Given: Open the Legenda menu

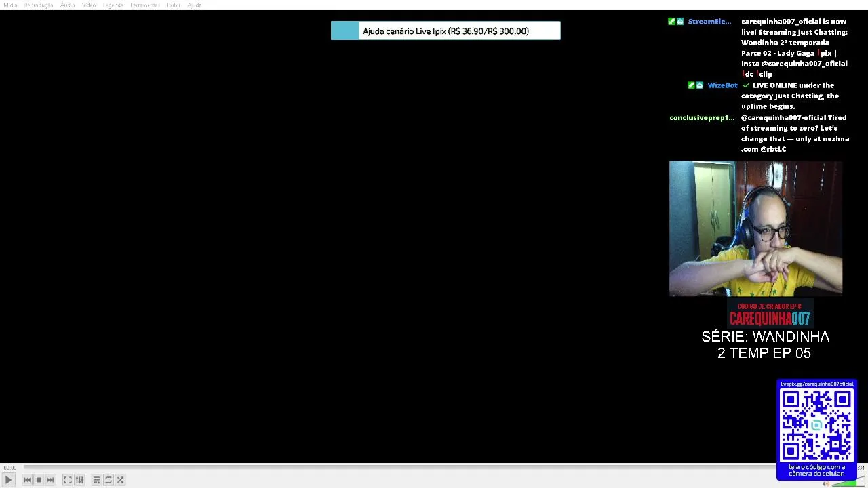Looking at the screenshot, I should coord(113,5).
